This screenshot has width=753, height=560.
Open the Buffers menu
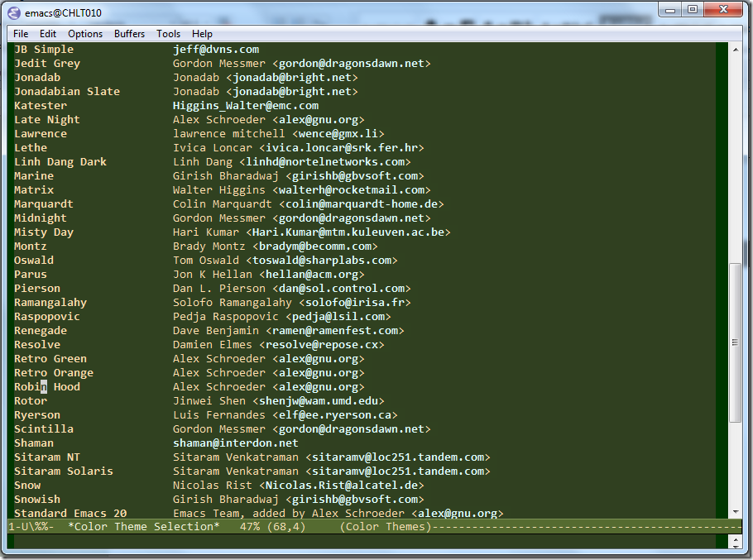click(x=129, y=34)
